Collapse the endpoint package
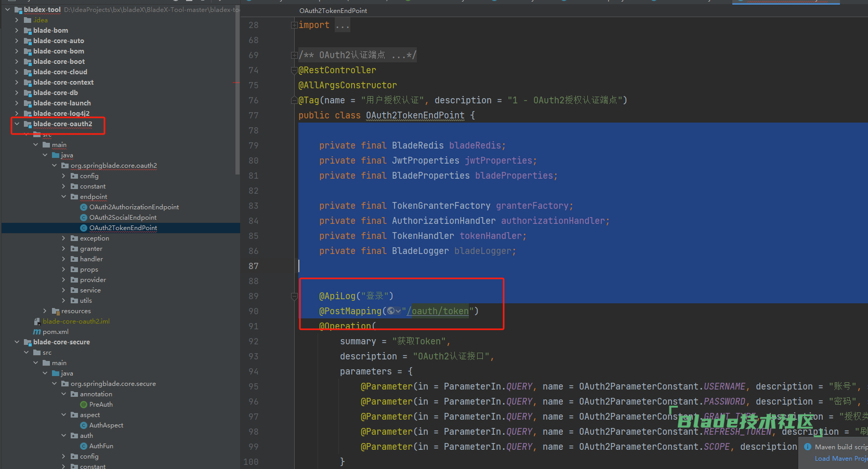The width and height of the screenshot is (868, 469). 63,197
